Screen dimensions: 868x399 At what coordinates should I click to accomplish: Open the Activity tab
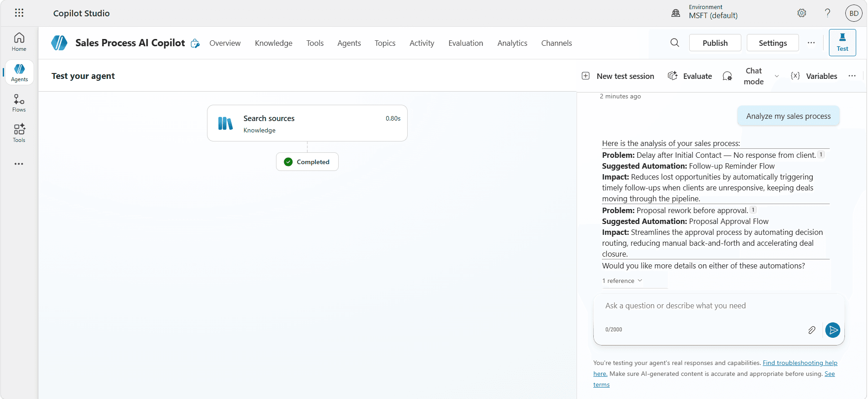click(x=422, y=43)
